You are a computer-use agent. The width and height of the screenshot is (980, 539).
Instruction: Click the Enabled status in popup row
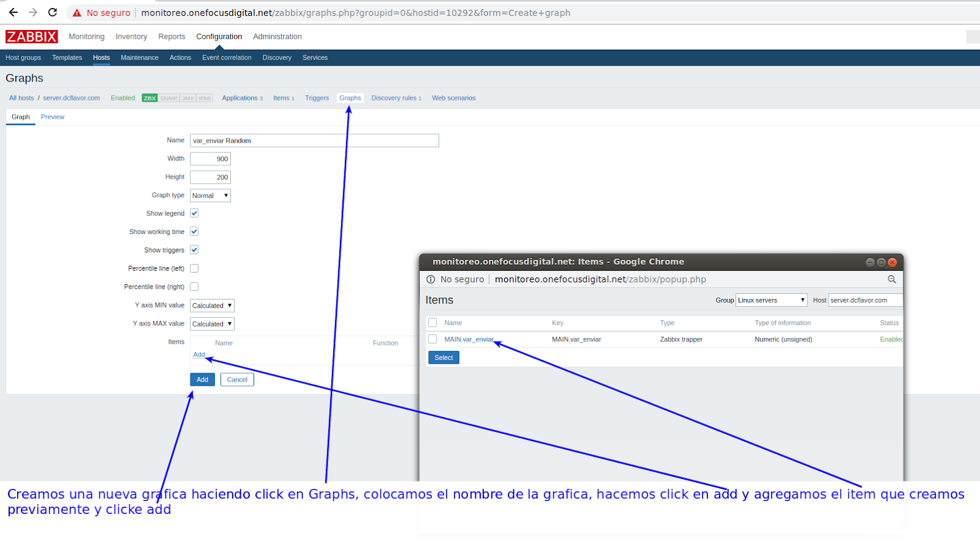pos(891,339)
